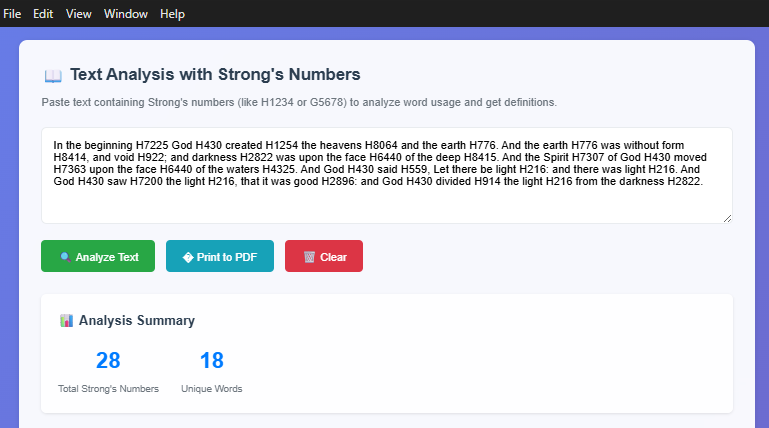Click the Analysis Summary heading text

coord(137,321)
